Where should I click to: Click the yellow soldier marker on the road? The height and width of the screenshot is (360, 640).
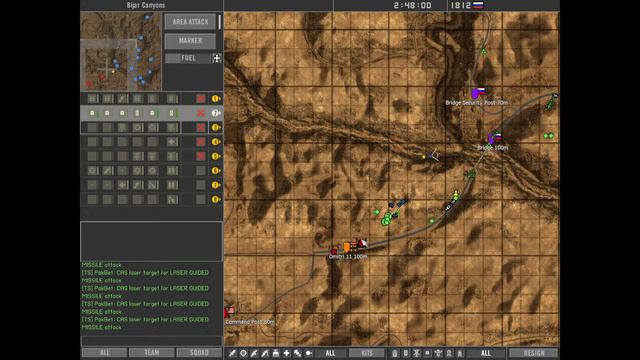point(456,195)
